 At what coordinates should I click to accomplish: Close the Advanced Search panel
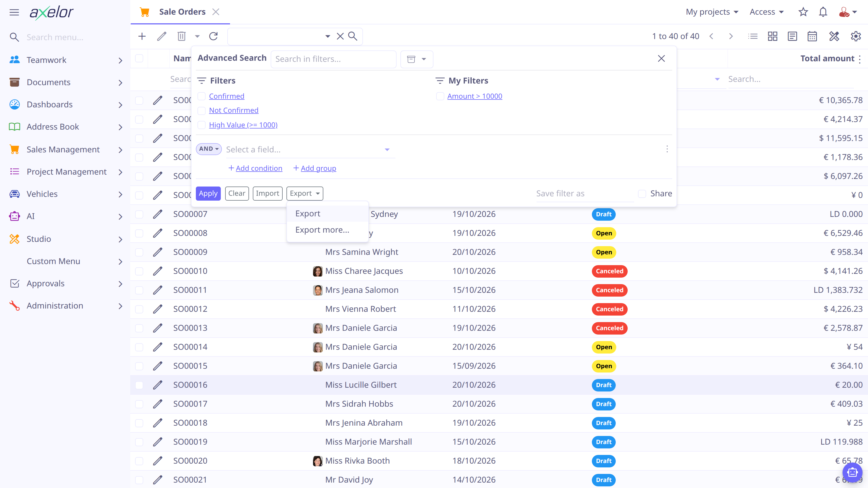(662, 59)
